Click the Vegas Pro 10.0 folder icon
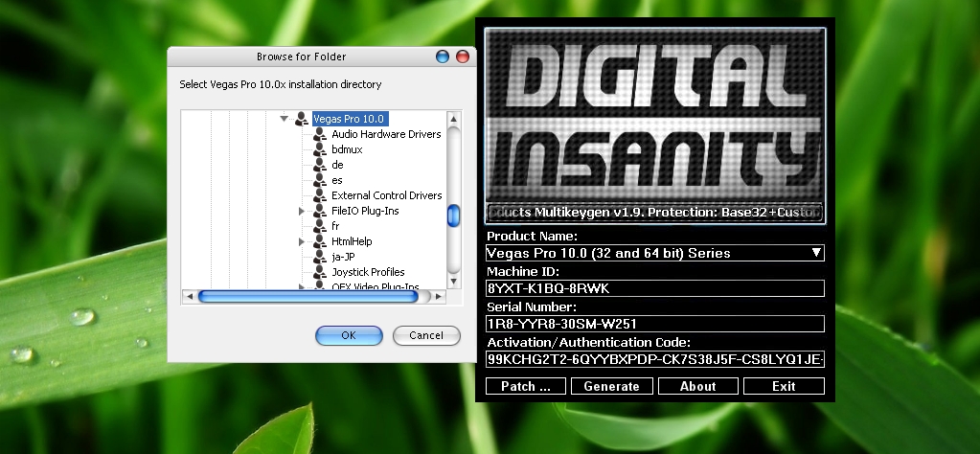The height and width of the screenshot is (454, 980). (x=302, y=119)
